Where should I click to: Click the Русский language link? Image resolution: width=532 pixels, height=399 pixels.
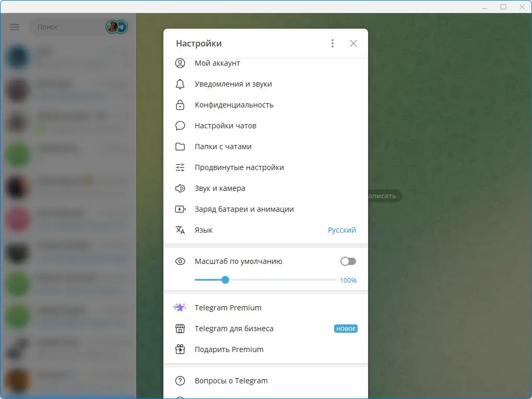click(x=341, y=230)
